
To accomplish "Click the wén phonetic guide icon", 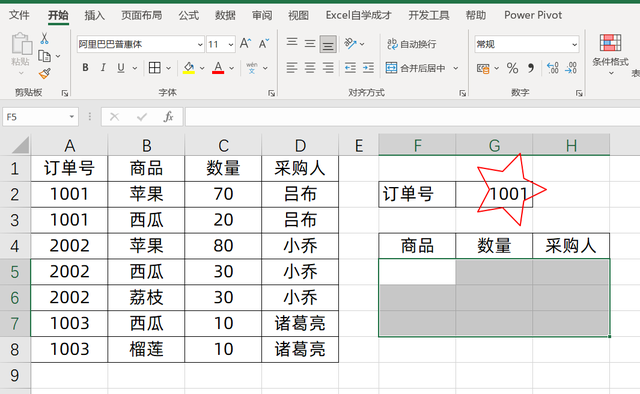I will [252, 68].
